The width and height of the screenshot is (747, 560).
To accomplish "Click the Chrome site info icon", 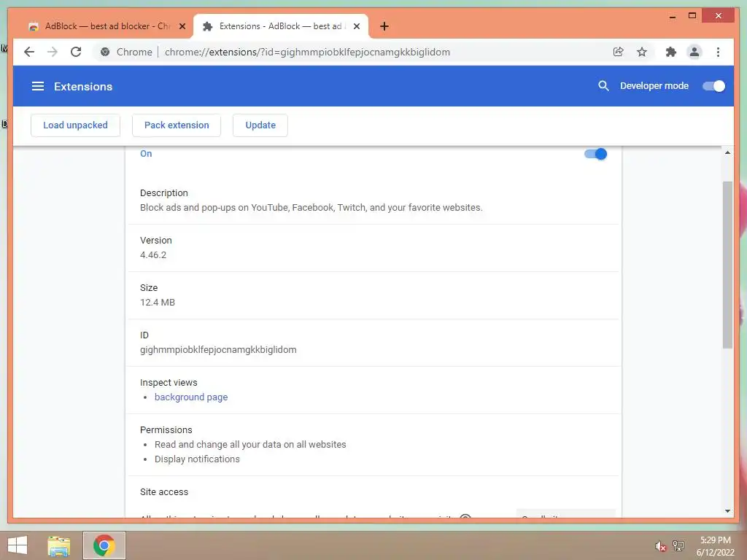I will click(105, 52).
